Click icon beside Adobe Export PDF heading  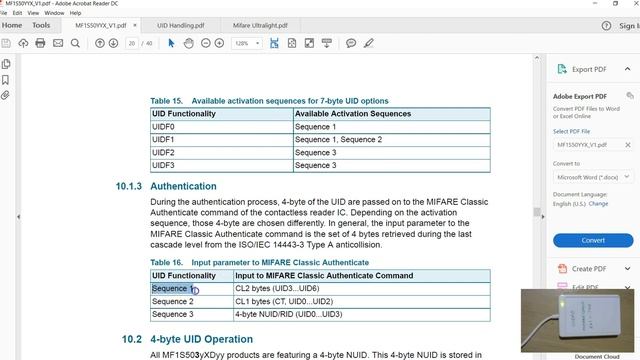630,96
